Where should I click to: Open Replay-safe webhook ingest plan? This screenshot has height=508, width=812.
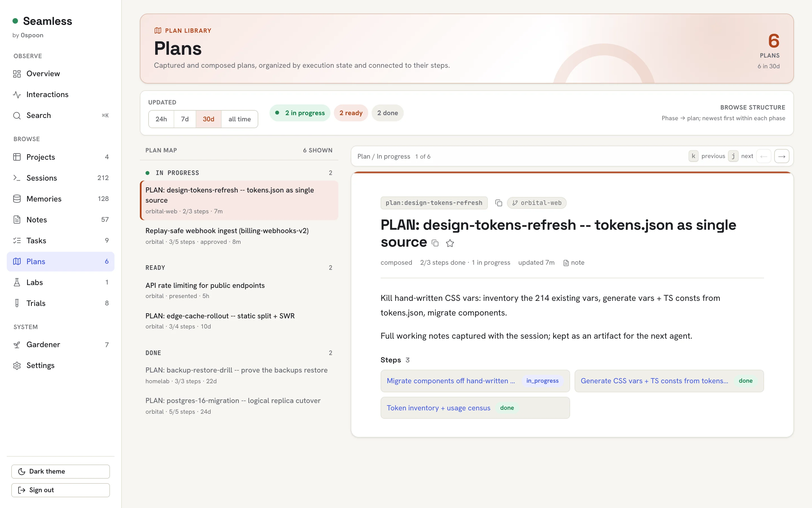[x=239, y=236]
